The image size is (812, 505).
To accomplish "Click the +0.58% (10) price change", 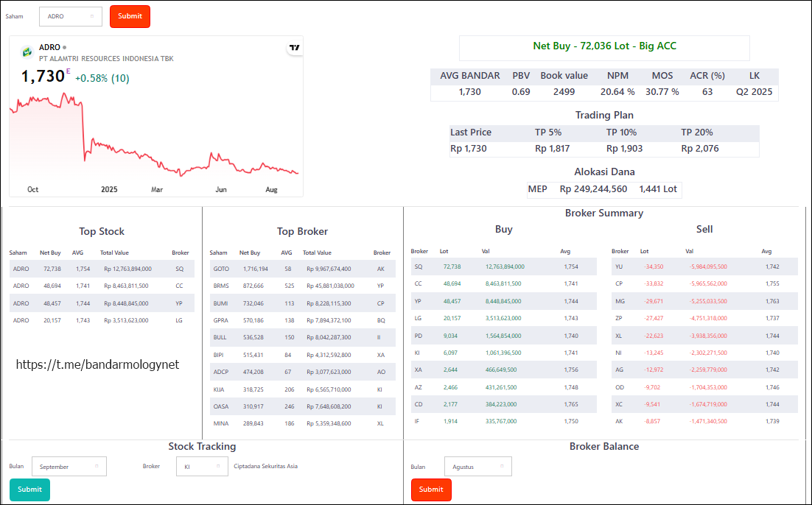I will [x=102, y=78].
